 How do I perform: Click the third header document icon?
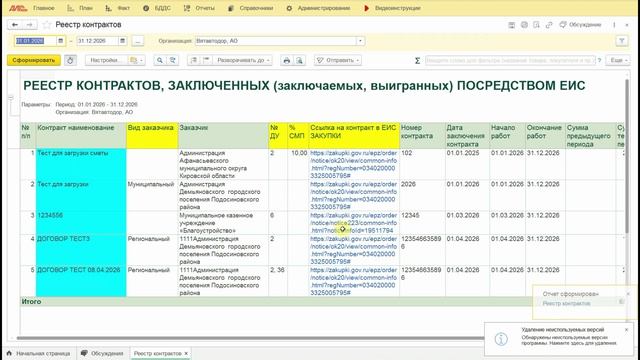536,25
